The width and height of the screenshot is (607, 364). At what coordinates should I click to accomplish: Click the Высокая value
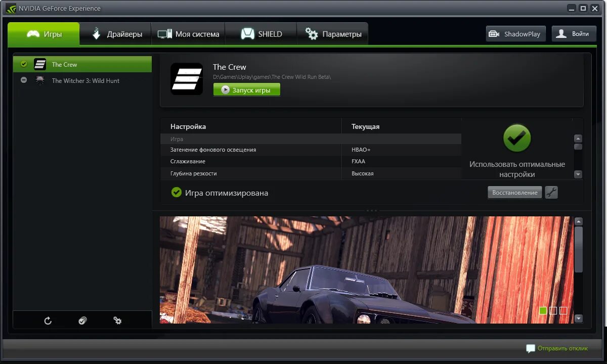(363, 173)
